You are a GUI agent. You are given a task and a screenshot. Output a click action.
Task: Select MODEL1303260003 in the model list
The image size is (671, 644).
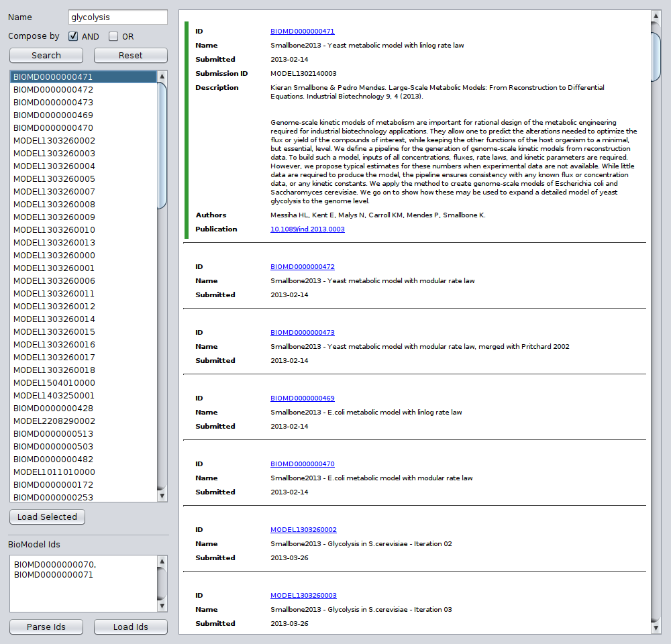(x=83, y=153)
